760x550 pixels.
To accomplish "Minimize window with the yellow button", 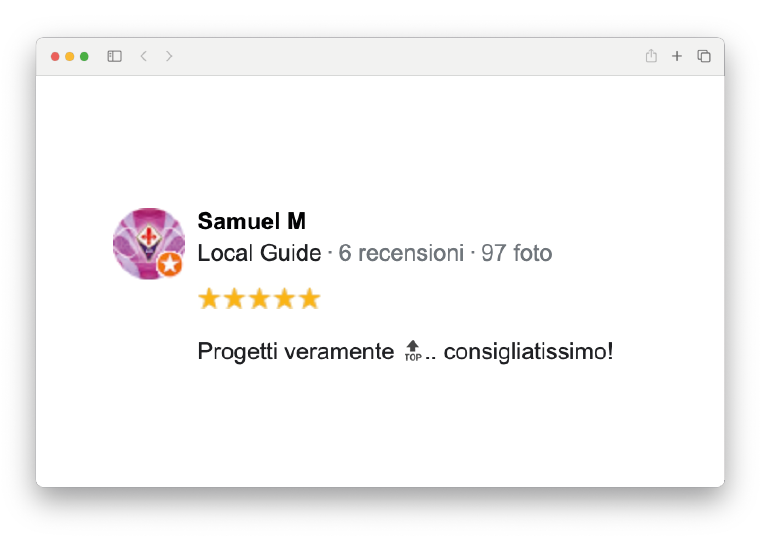I will [70, 57].
